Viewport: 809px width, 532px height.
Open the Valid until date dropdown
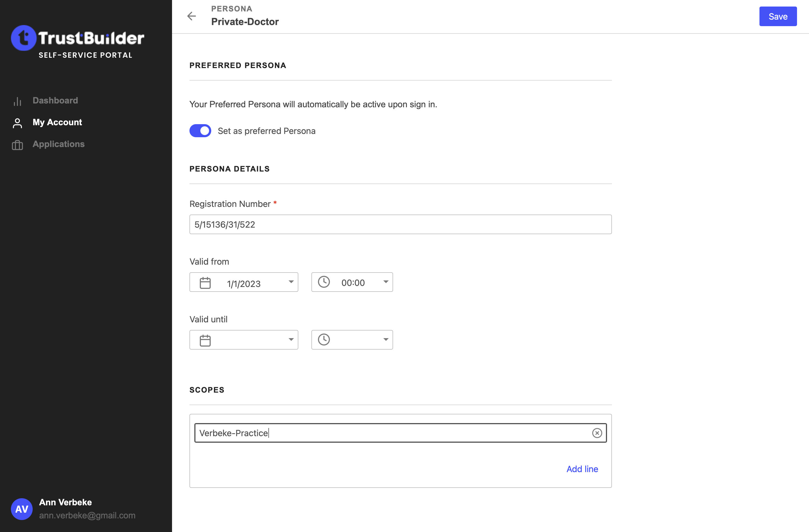[291, 340]
